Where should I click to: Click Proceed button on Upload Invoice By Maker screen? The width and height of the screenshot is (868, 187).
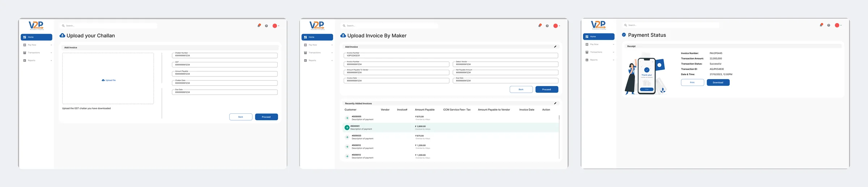(547, 89)
